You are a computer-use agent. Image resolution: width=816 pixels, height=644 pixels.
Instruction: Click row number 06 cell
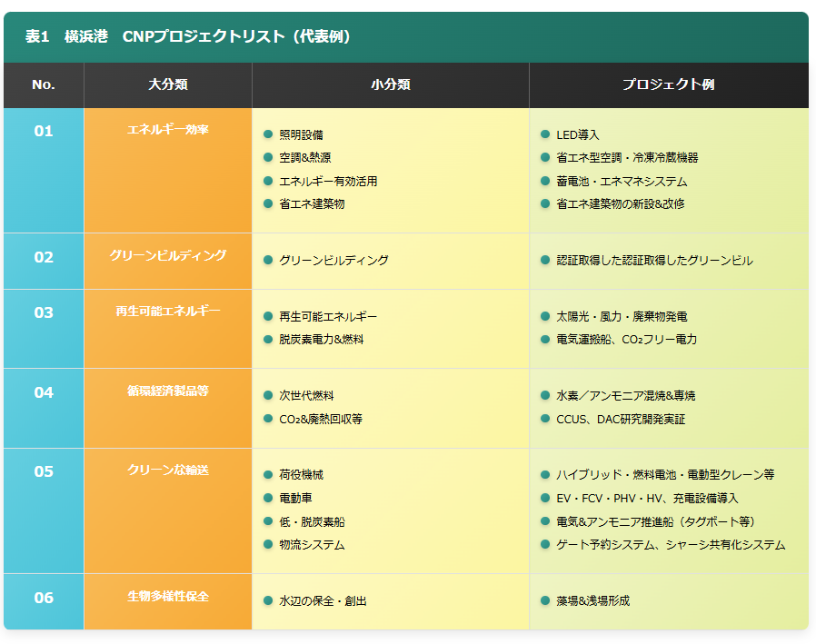pyautogui.click(x=44, y=598)
